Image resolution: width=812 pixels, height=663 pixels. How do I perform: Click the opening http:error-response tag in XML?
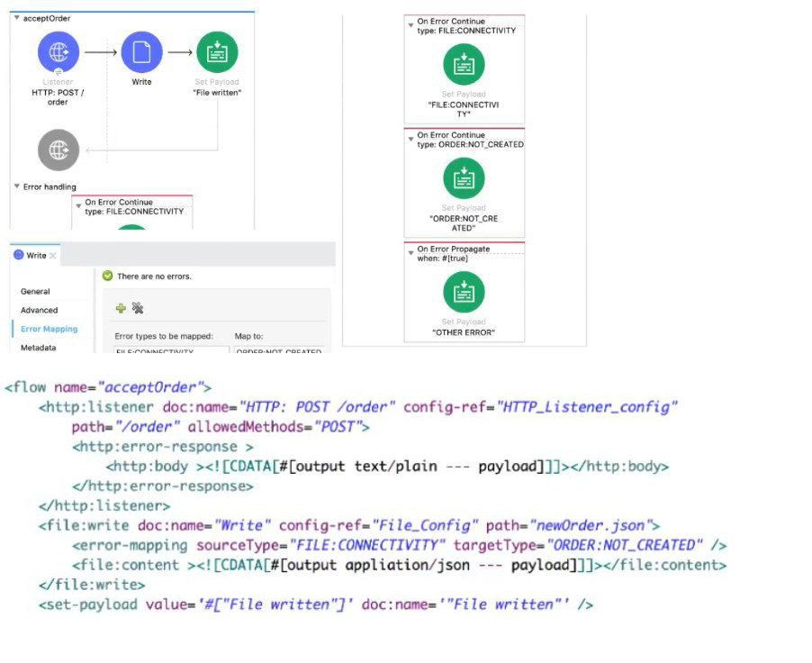pyautogui.click(x=163, y=446)
